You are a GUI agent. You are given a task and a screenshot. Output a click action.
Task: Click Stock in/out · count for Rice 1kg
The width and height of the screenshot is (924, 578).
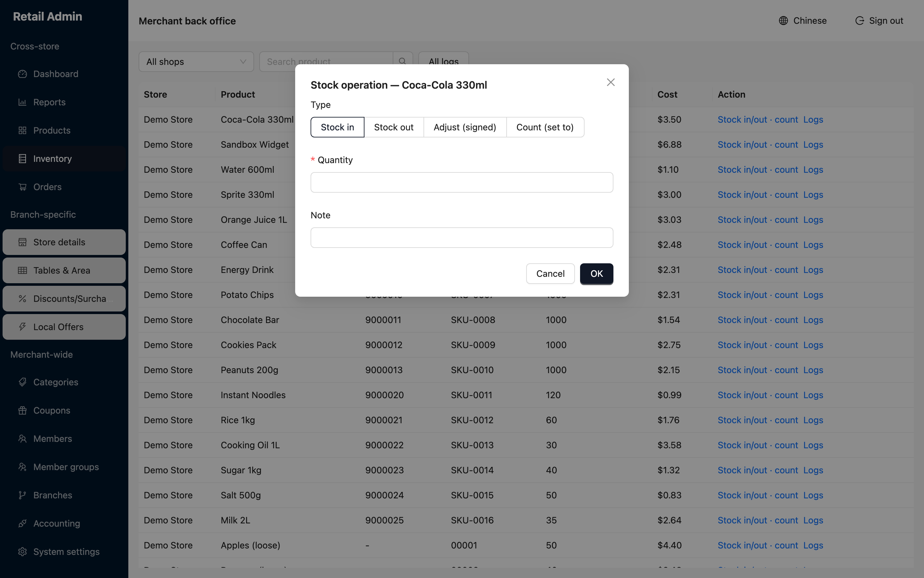point(757,420)
